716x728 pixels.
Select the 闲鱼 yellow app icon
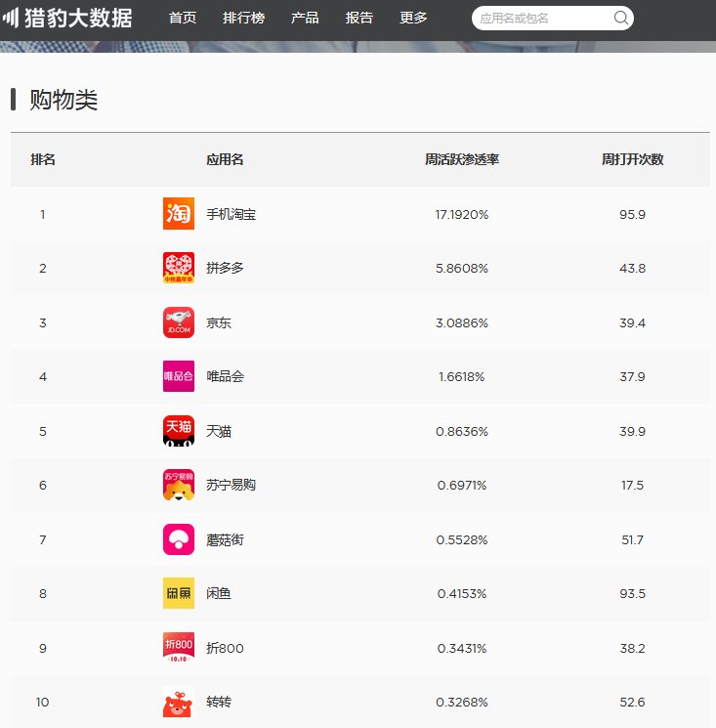[x=179, y=593]
